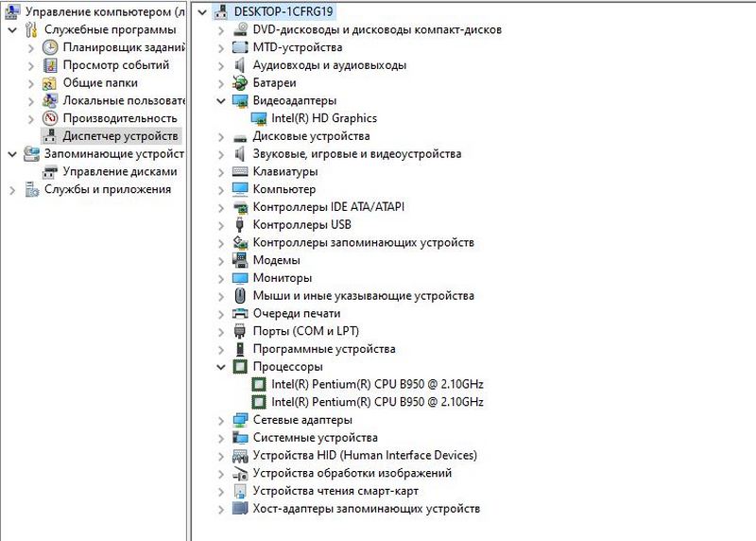Select Диспетчер устройств in left tree
The height and width of the screenshot is (541, 756).
(x=119, y=136)
